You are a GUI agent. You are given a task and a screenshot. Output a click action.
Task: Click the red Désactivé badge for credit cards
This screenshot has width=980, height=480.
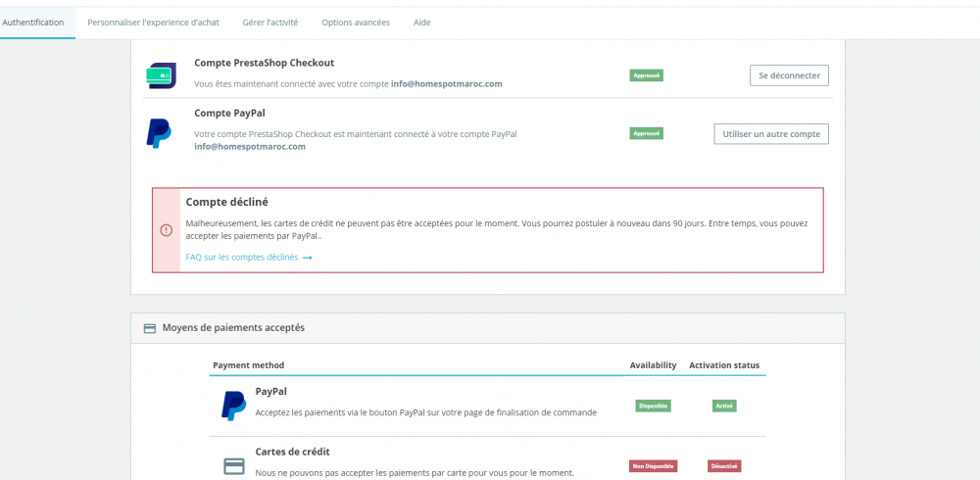coord(724,466)
